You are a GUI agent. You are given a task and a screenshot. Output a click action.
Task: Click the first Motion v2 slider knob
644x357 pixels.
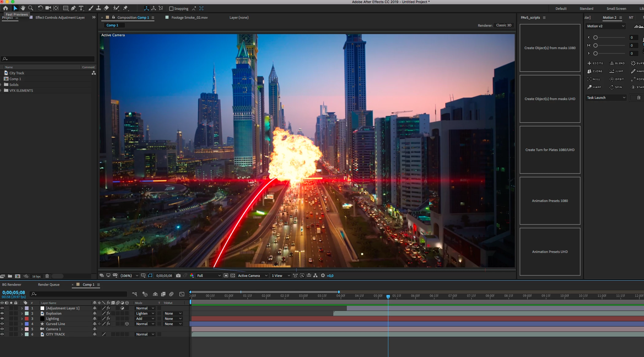pos(596,37)
